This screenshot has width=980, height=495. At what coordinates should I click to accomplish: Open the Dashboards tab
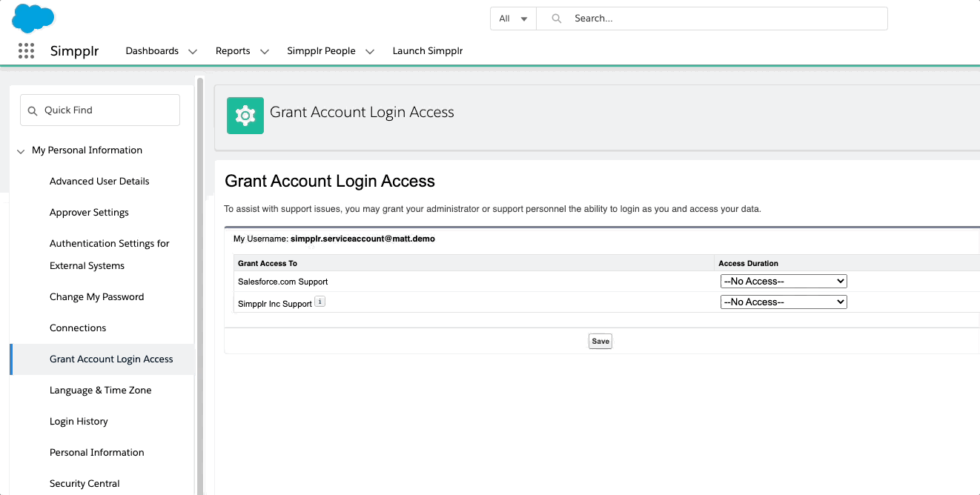[152, 51]
